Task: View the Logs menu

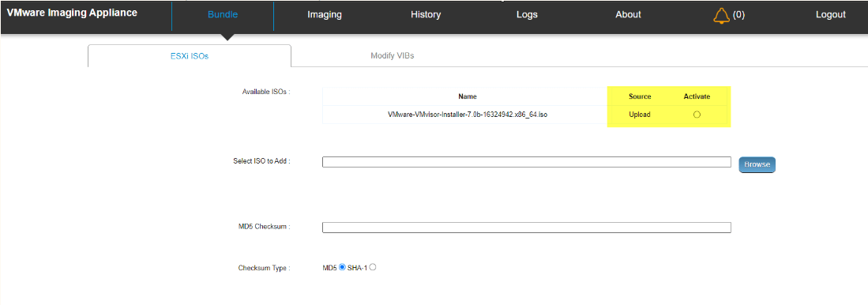Action: [x=527, y=15]
